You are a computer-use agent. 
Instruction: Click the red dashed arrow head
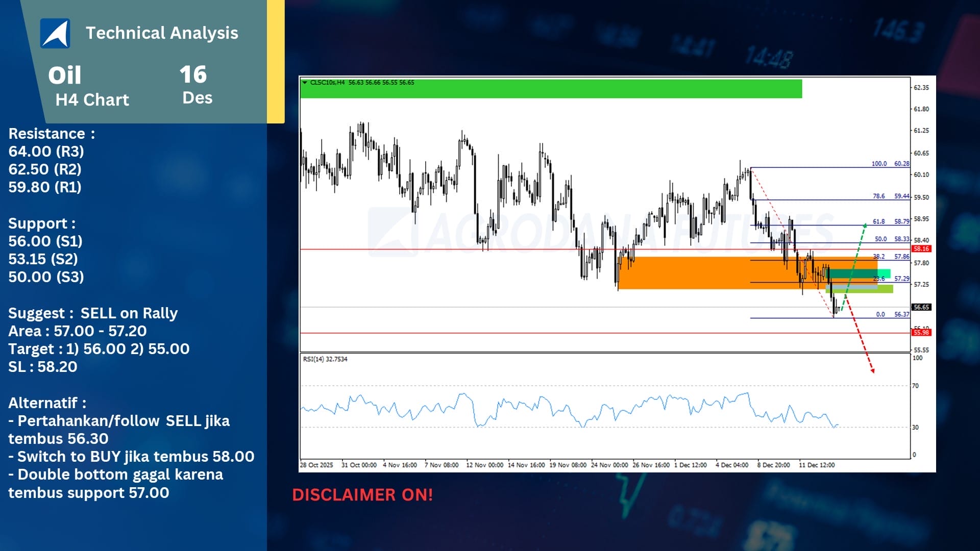pyautogui.click(x=872, y=370)
